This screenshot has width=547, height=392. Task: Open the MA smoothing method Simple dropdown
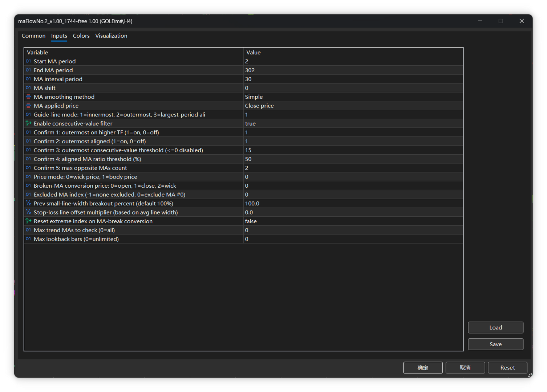(353, 97)
